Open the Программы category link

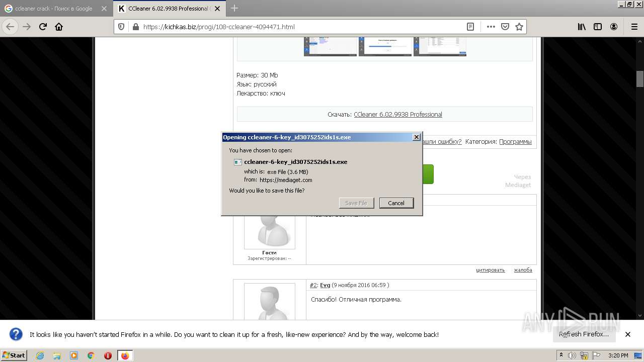(x=515, y=142)
